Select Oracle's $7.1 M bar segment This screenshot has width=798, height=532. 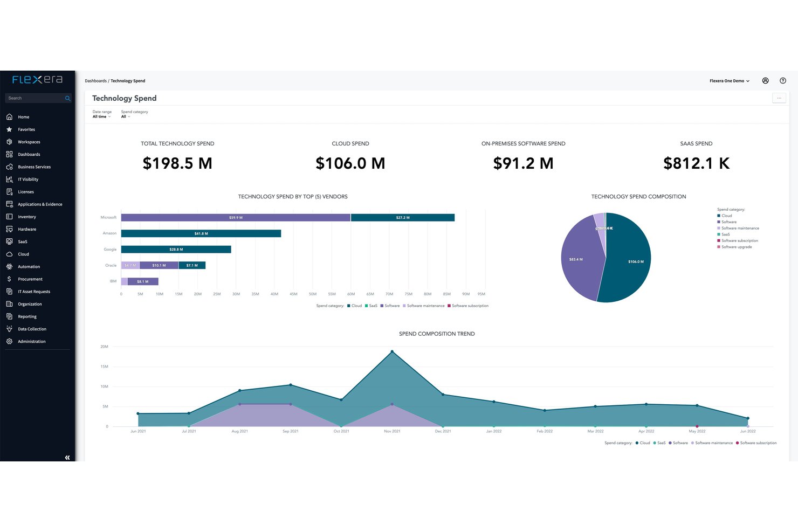pos(192,265)
